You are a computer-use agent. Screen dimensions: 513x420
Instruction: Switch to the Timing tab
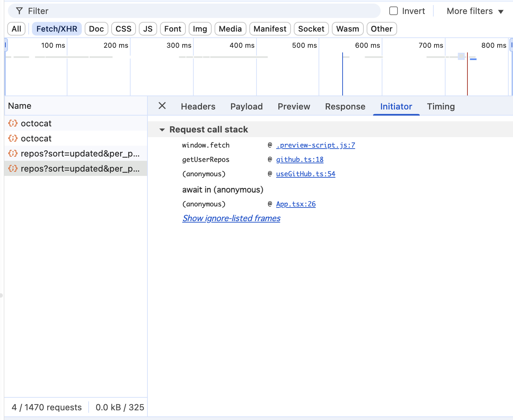click(441, 106)
